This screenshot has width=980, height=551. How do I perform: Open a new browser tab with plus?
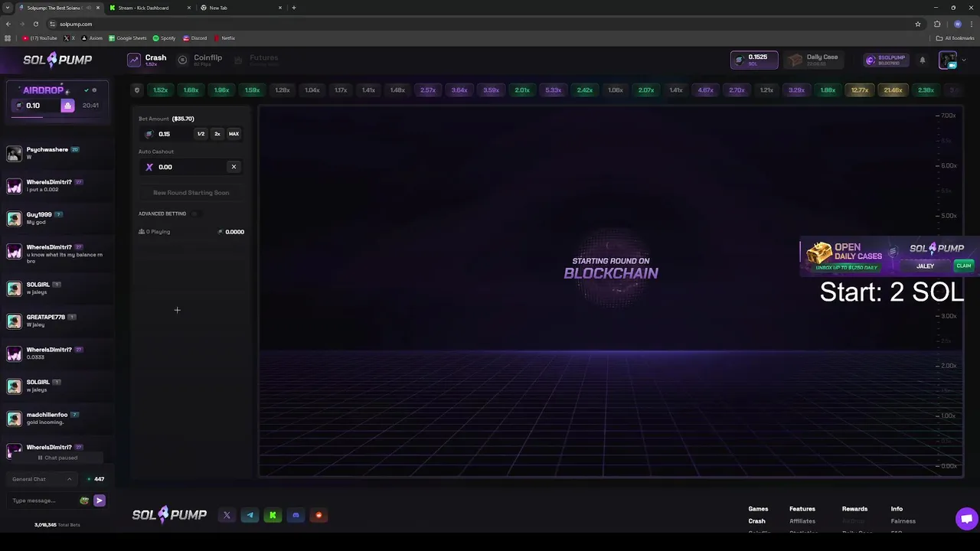tap(294, 8)
